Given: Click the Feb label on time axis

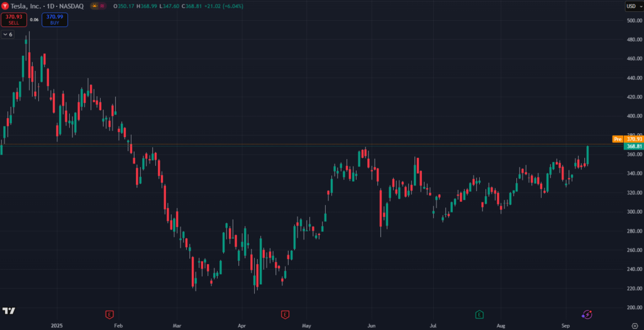Looking at the screenshot, I should tap(118, 326).
